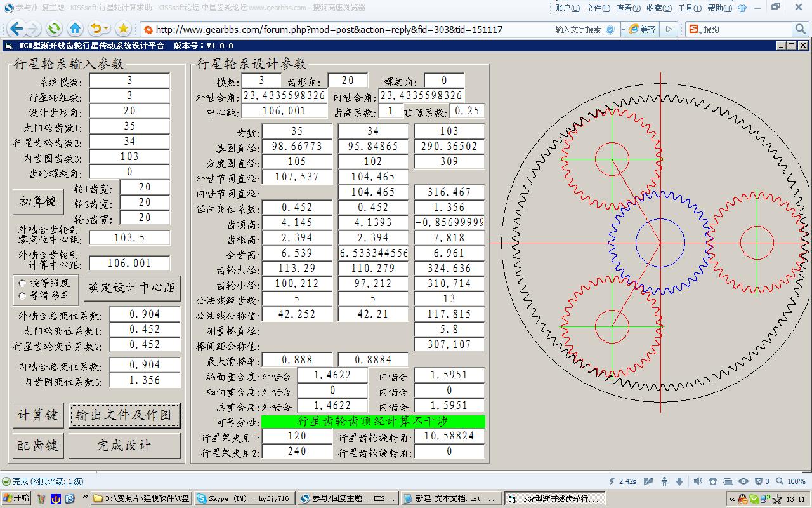Expand the undo button dropdown arrow
The width and height of the screenshot is (812, 508).
point(106,29)
